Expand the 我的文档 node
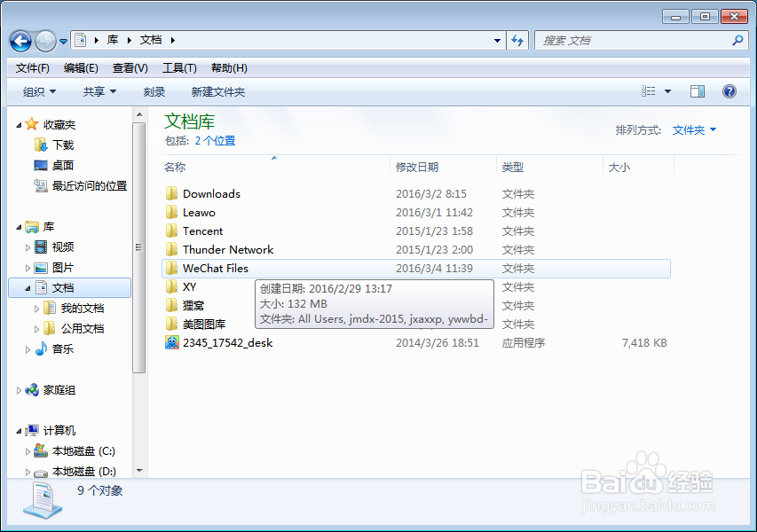This screenshot has width=757, height=532. pyautogui.click(x=36, y=309)
